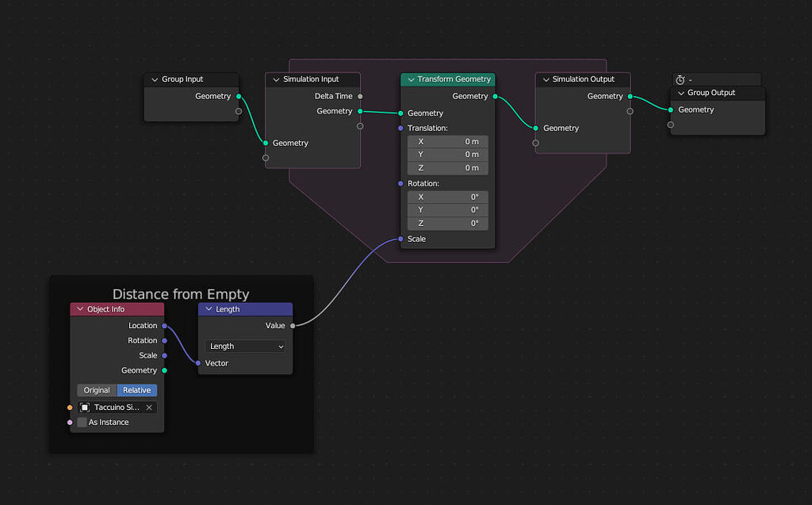Viewport: 812px width, 505px height.
Task: Click the Rotation socket on Transform Geometry
Action: tap(400, 184)
